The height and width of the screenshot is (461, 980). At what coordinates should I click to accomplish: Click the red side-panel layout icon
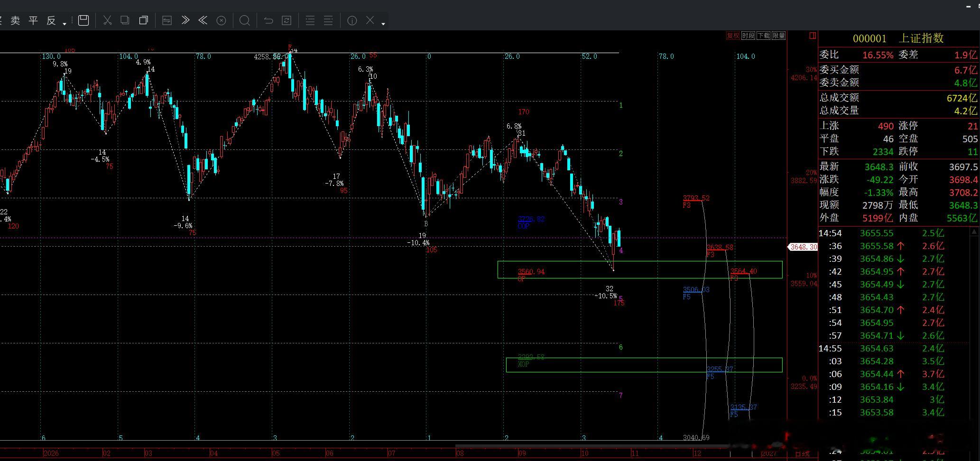coord(813,36)
